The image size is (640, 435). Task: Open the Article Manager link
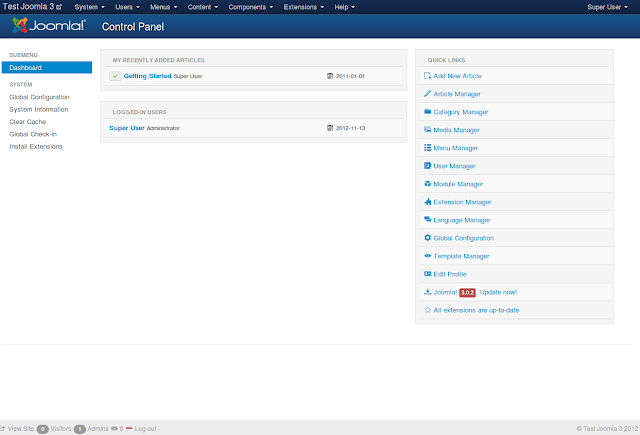click(457, 94)
